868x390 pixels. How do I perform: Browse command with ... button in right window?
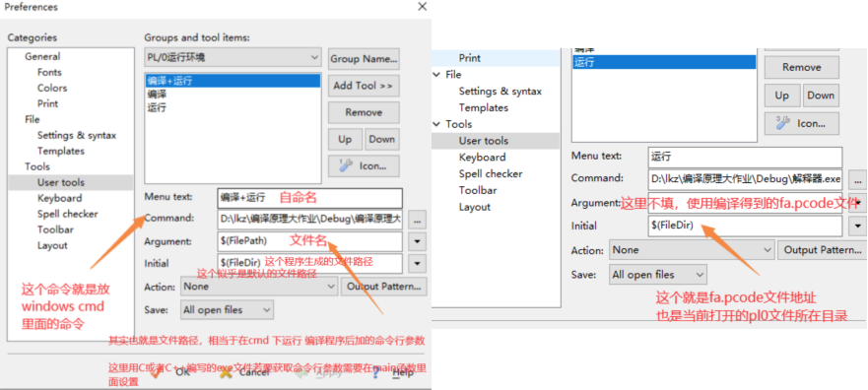(x=857, y=180)
